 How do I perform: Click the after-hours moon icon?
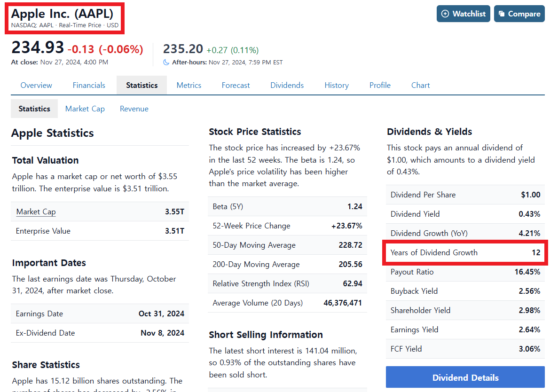(166, 63)
